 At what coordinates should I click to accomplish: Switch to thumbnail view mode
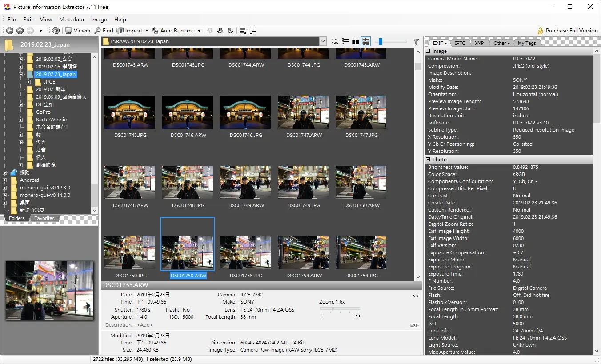tap(366, 41)
